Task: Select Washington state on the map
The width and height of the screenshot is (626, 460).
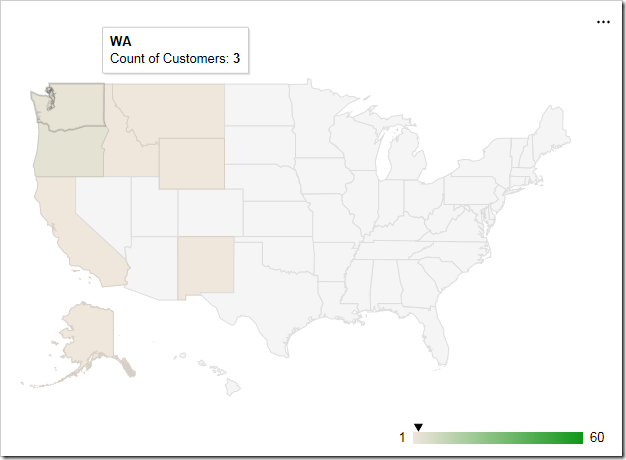Action: coord(76,106)
